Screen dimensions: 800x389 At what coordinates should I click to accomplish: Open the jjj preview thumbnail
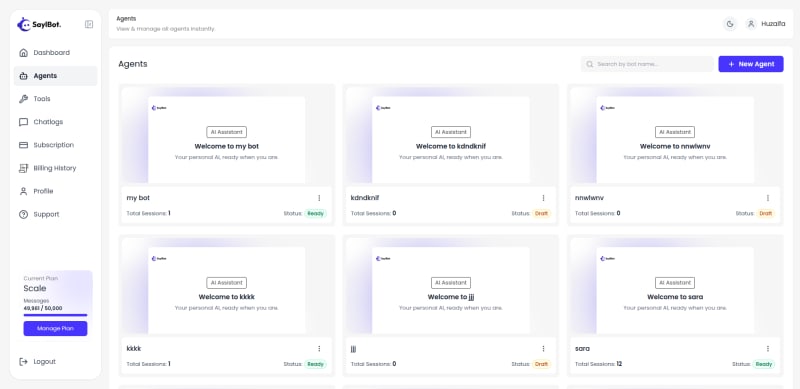(x=451, y=285)
